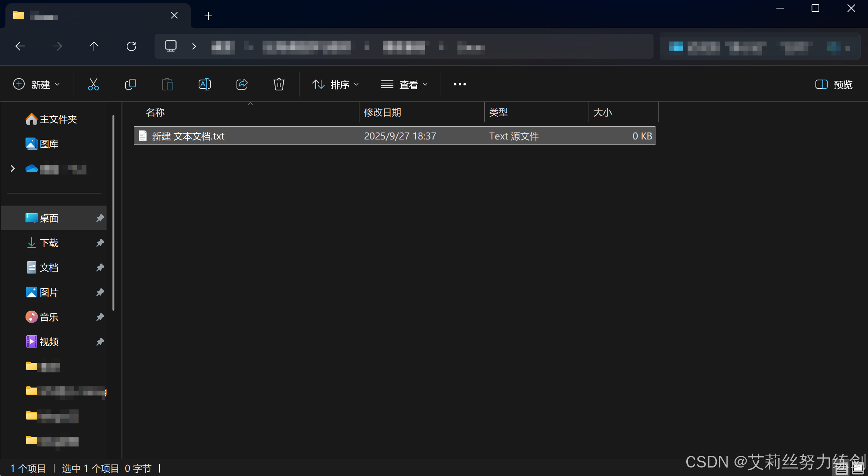Click the navigation pane scrollbar
The height and width of the screenshot is (476, 868).
[113, 212]
